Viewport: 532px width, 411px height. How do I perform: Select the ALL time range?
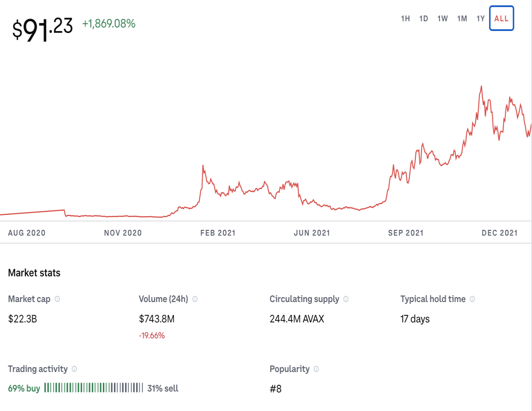pyautogui.click(x=501, y=19)
